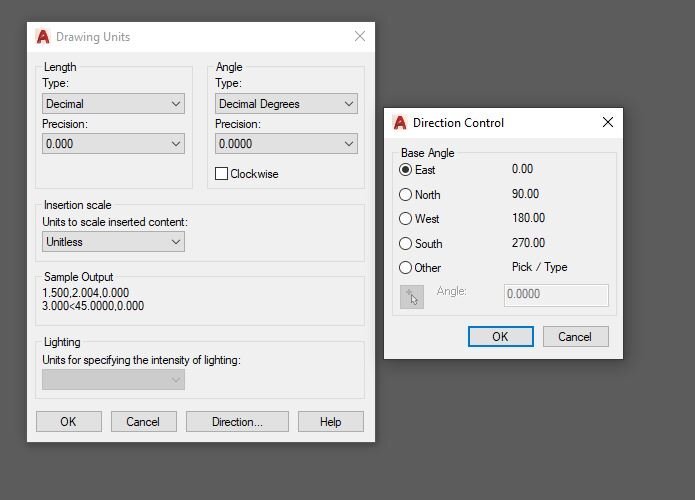
Task: Click the Pick / Type label
Action: point(539,267)
